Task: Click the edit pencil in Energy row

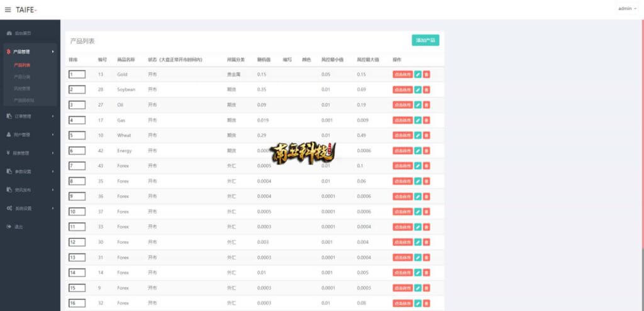Action: coord(418,151)
